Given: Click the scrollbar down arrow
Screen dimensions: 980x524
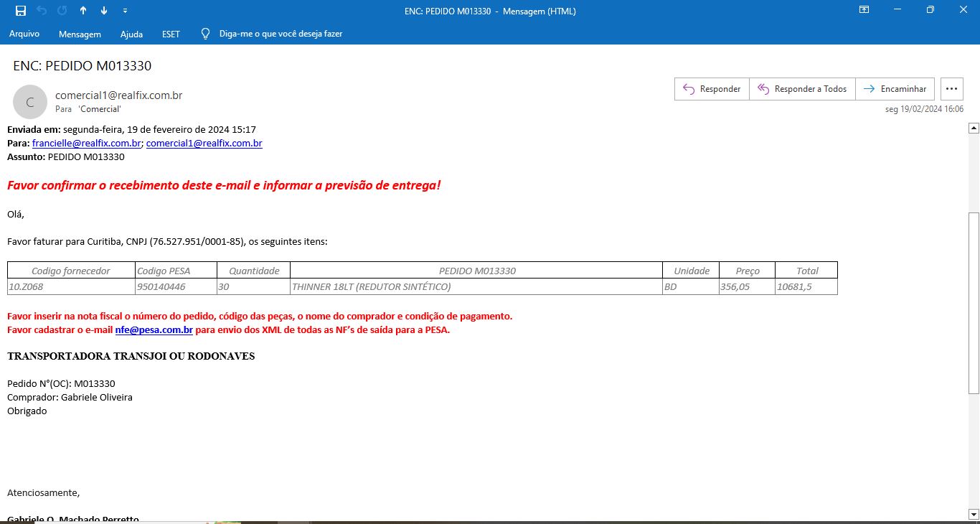Looking at the screenshot, I should pos(974,514).
